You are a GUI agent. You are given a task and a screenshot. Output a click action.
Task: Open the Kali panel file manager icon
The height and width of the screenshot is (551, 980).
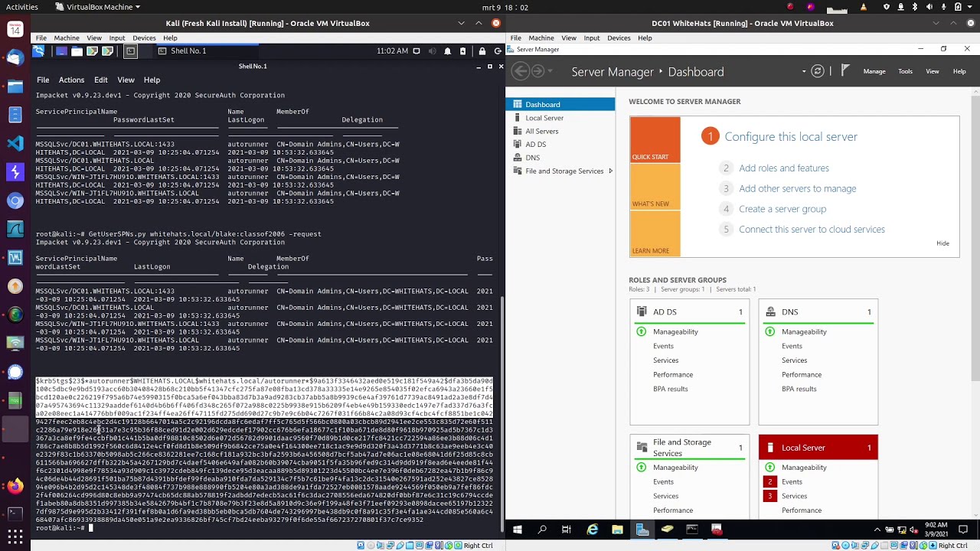pyautogui.click(x=77, y=51)
